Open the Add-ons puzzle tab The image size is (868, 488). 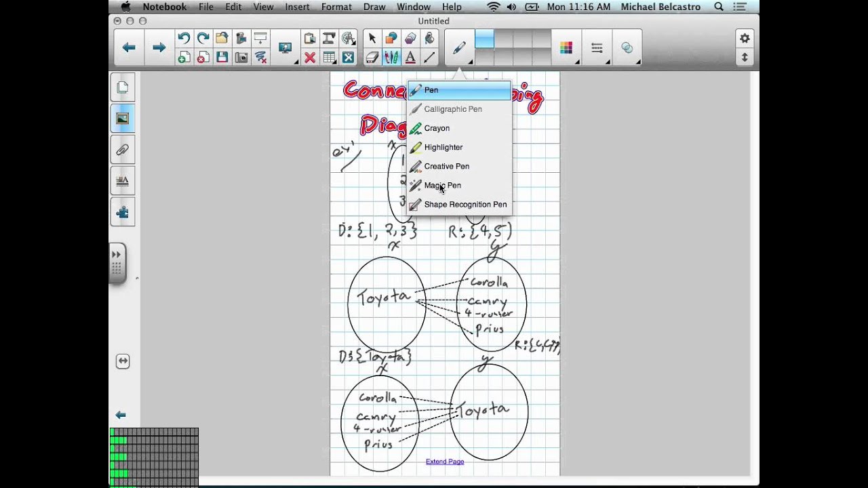click(123, 212)
